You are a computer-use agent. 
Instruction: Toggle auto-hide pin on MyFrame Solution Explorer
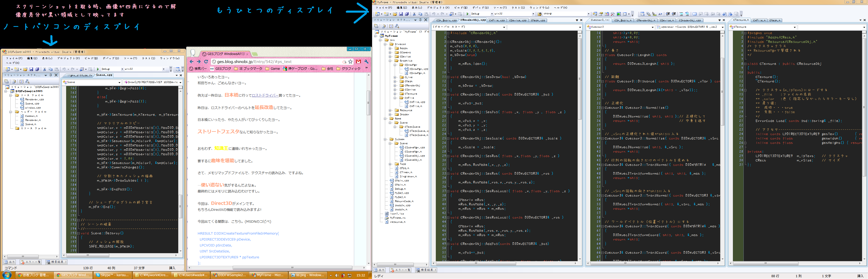pyautogui.click(x=420, y=20)
